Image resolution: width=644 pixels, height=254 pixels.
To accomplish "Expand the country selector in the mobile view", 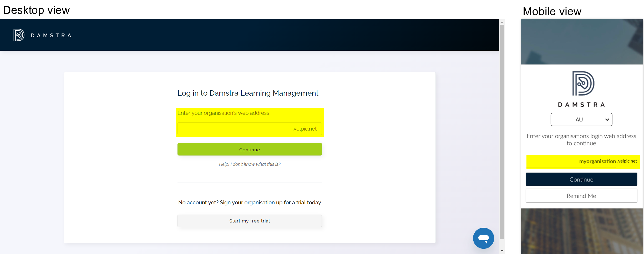I will 581,120.
